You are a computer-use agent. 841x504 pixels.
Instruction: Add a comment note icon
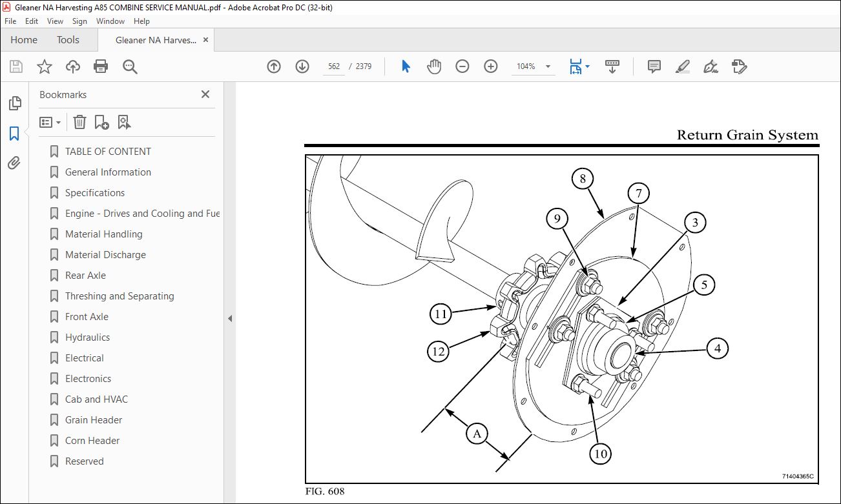click(x=654, y=66)
